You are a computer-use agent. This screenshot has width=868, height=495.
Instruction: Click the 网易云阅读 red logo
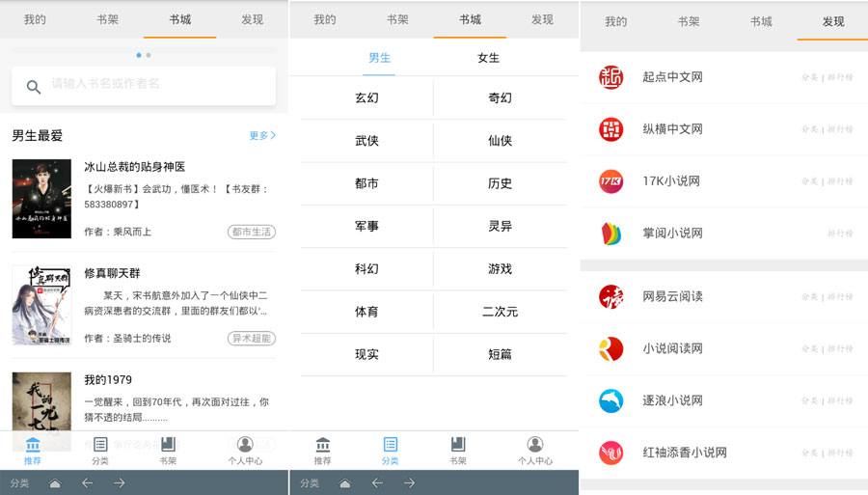(x=611, y=297)
